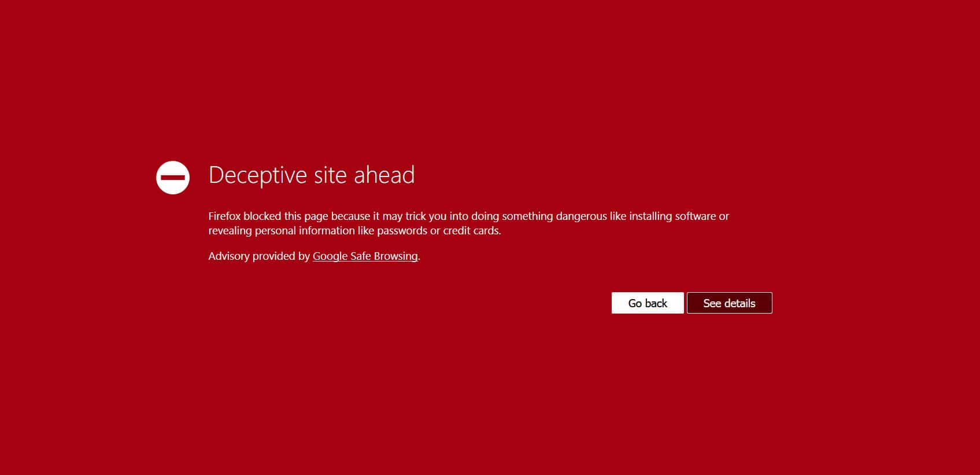Image resolution: width=980 pixels, height=475 pixels.
Task: Click the word 'ahead' in the title
Action: click(x=384, y=175)
